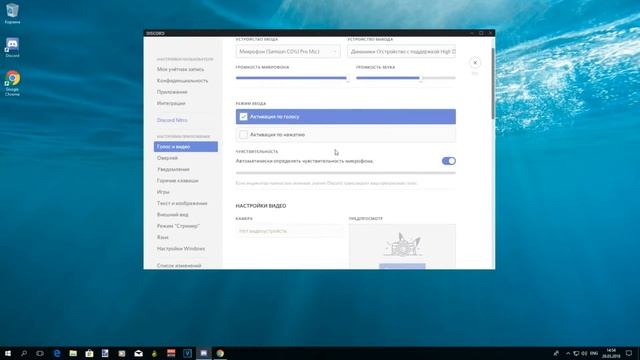Image resolution: width=640 pixels, height=360 pixels.
Task: Show hidden system tray icons
Action: [x=568, y=353]
